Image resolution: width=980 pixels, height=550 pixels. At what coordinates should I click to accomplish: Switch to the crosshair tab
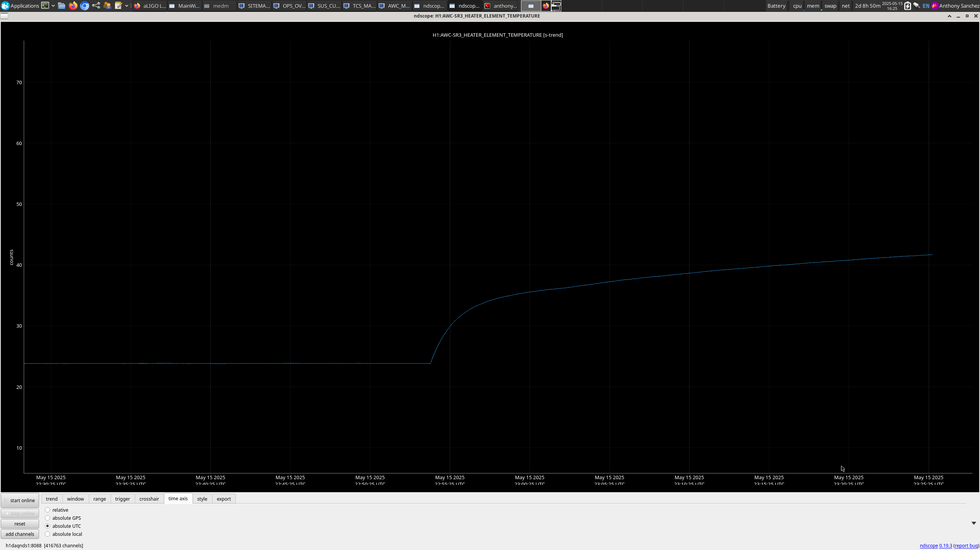tap(149, 499)
